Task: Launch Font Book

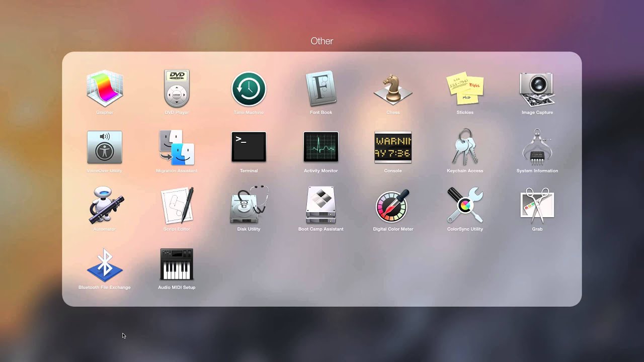Action: tap(321, 89)
